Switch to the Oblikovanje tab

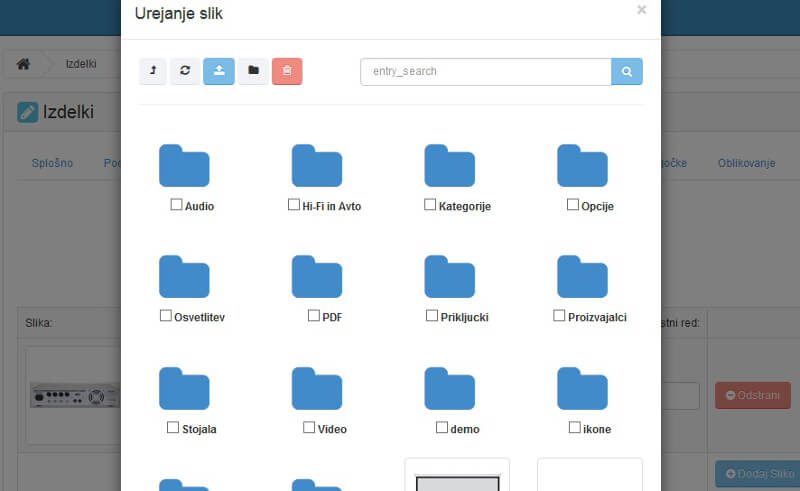746,163
